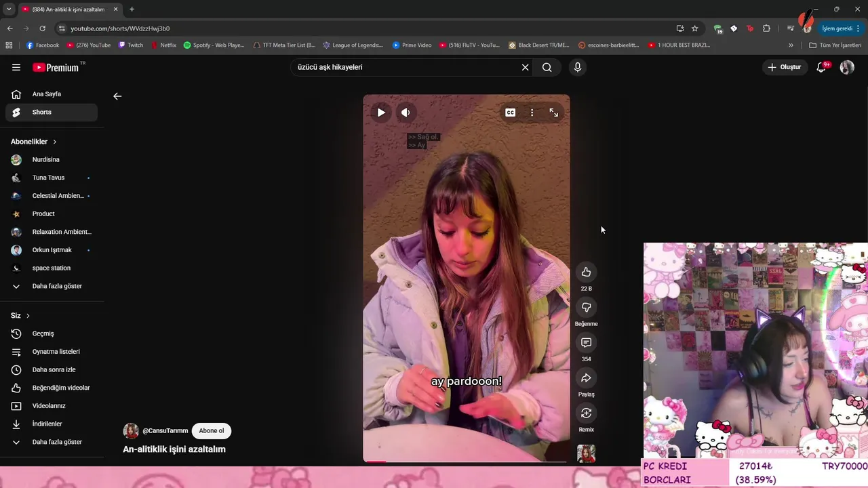Open the comments with 354 count
The height and width of the screenshot is (488, 868).
587,342
